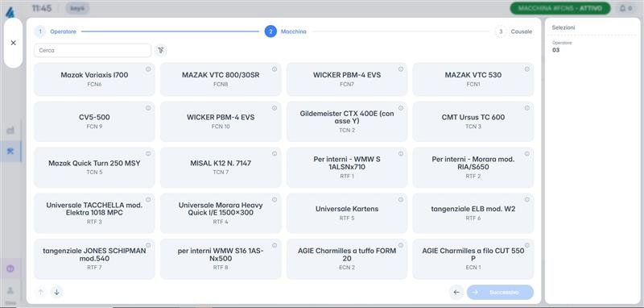The width and height of the screenshot is (644, 308).
Task: Open info icon on Morara Heavy Quick card
Action: tap(275, 199)
